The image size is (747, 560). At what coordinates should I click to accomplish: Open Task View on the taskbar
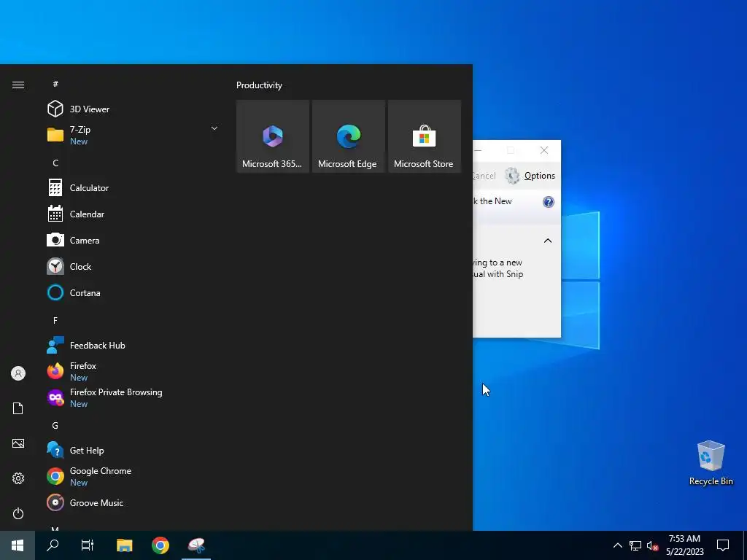[88, 545]
